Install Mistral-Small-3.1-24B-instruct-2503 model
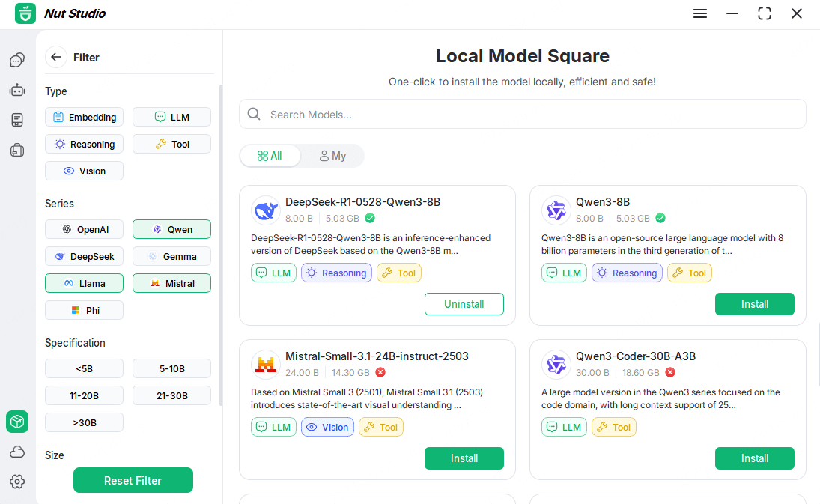The image size is (820, 504). 464,458
